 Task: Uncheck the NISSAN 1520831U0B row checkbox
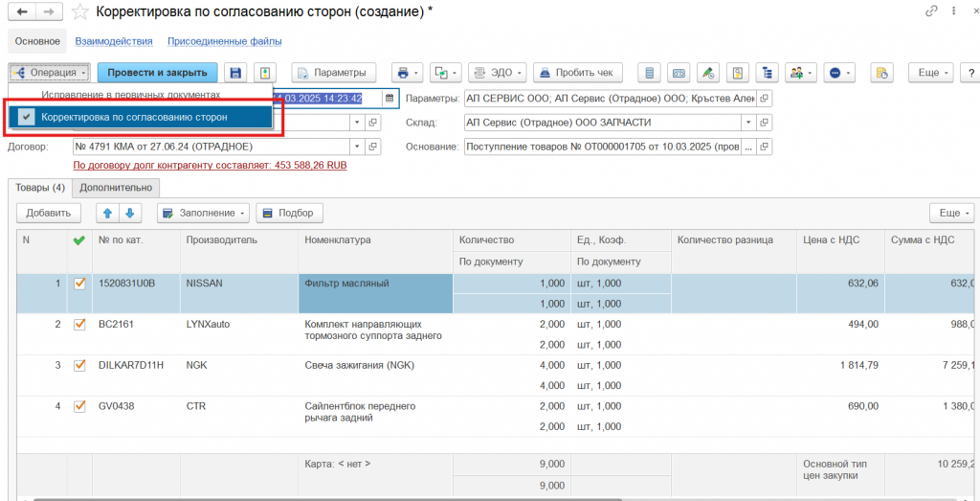(x=80, y=284)
